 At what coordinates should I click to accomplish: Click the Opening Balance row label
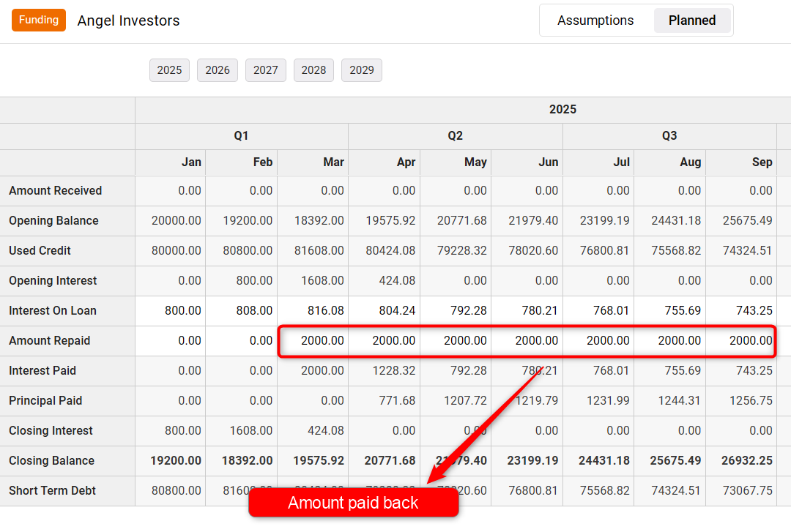53,221
